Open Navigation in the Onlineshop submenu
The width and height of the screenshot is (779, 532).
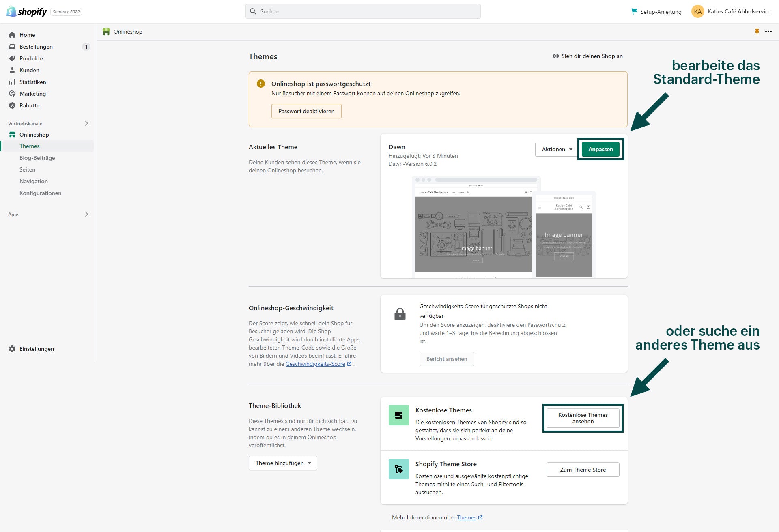point(34,181)
